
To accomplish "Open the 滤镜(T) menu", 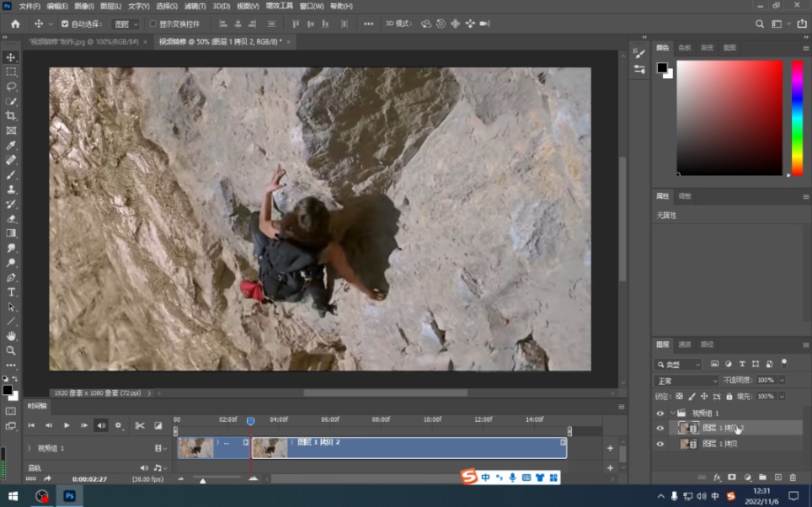I will [x=195, y=6].
